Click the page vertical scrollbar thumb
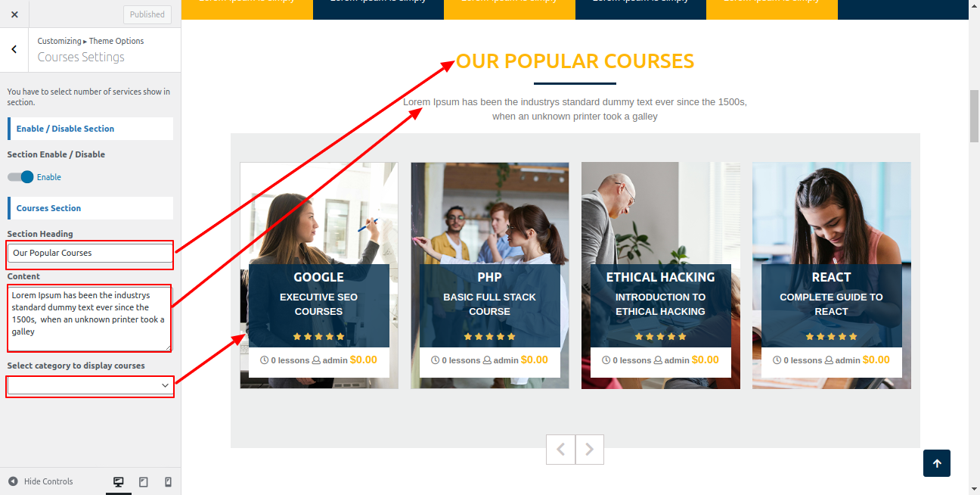 click(x=974, y=116)
